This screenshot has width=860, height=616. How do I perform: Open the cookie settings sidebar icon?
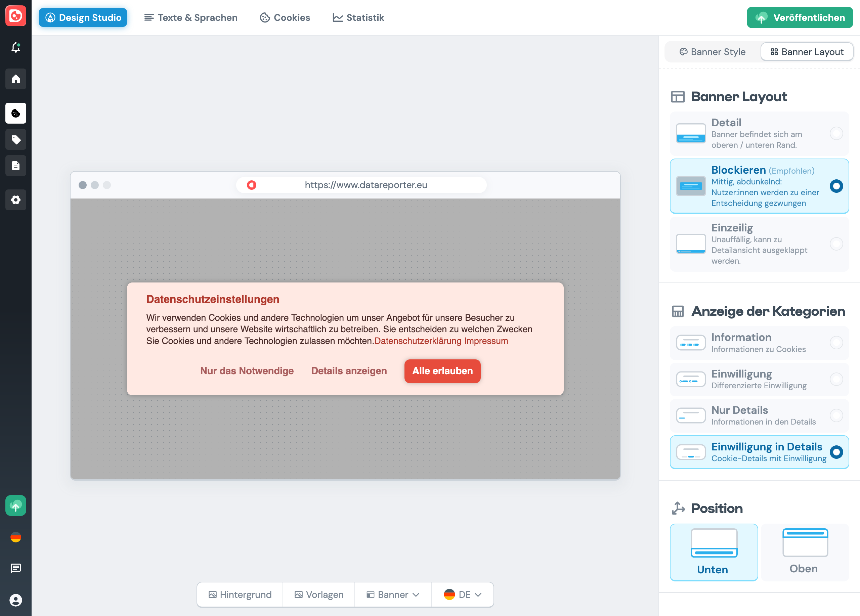pyautogui.click(x=15, y=113)
